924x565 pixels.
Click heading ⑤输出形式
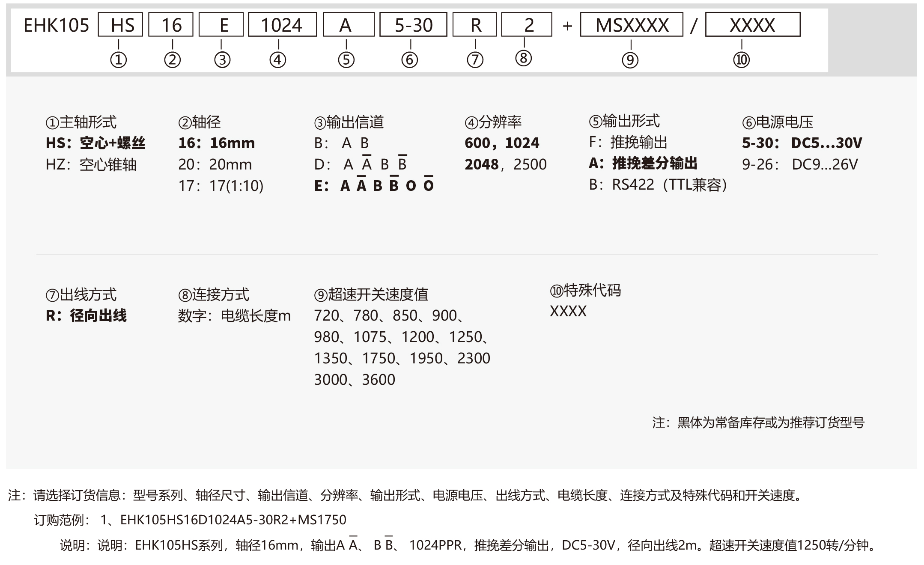(624, 121)
